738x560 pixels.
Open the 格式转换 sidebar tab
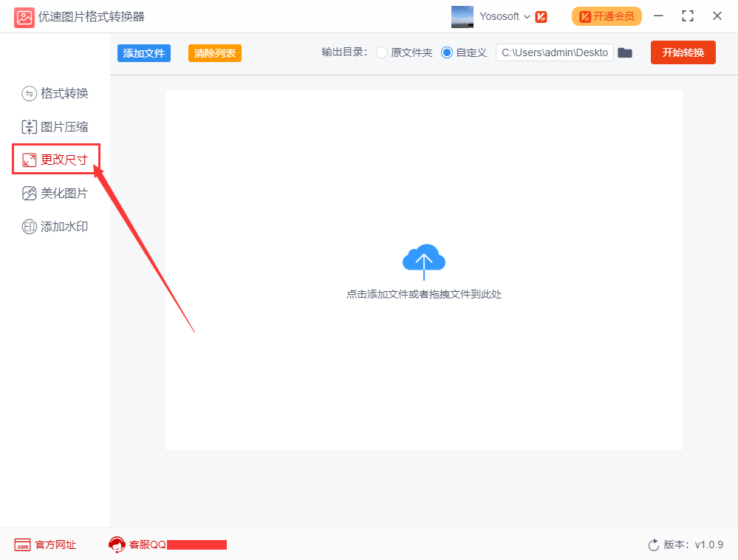(x=55, y=93)
